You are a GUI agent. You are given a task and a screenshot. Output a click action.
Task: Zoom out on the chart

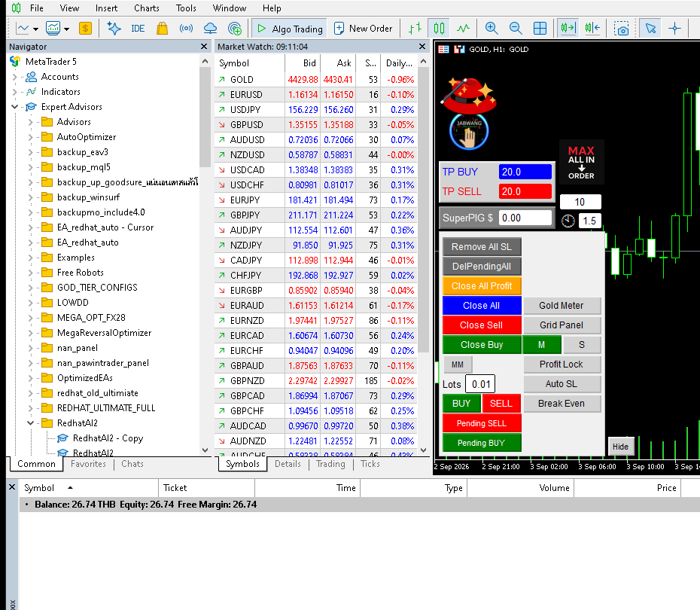[x=516, y=29]
